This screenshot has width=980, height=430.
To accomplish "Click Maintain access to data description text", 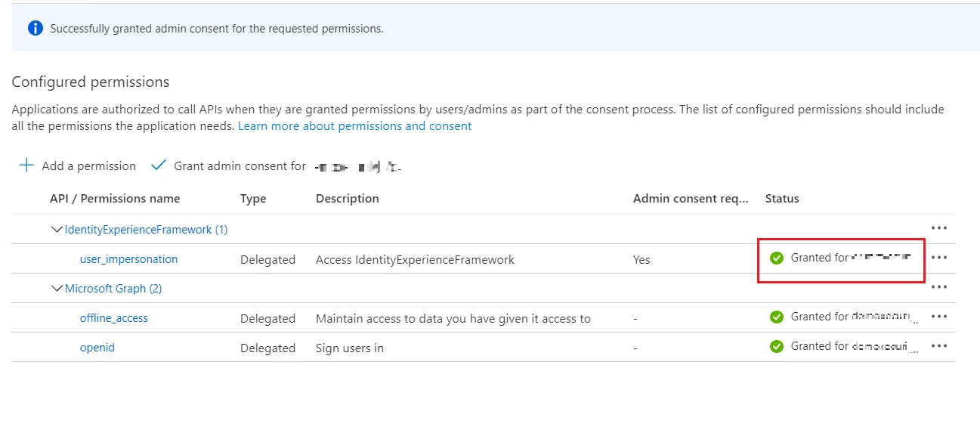I will coord(453,319).
